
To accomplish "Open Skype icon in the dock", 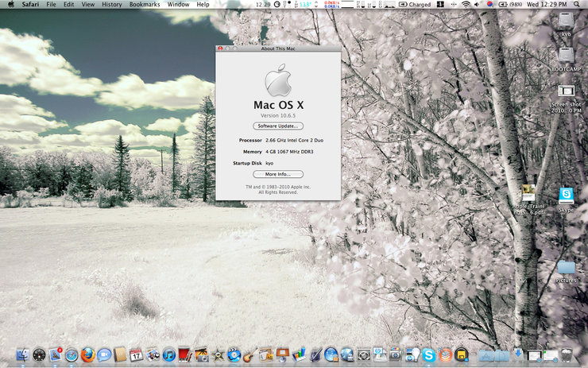I will pyautogui.click(x=429, y=354).
